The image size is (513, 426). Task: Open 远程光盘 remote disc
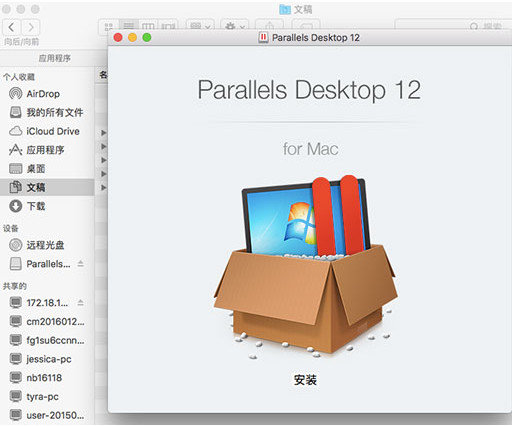(x=47, y=245)
